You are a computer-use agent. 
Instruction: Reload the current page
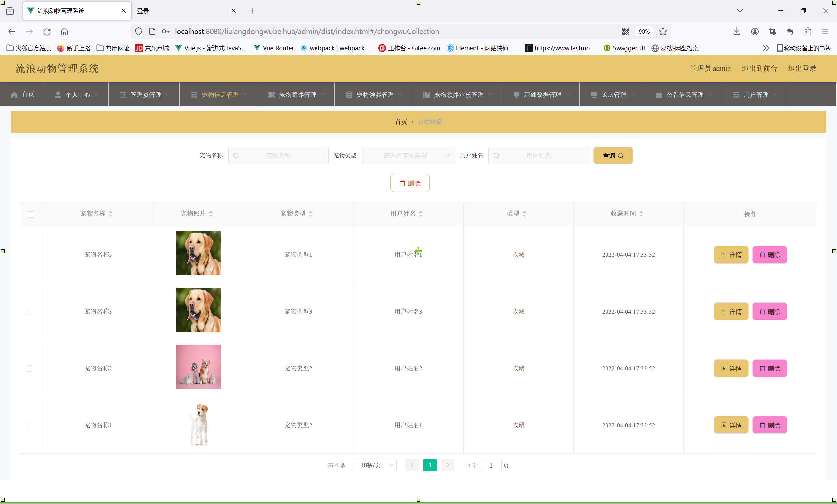point(47,32)
